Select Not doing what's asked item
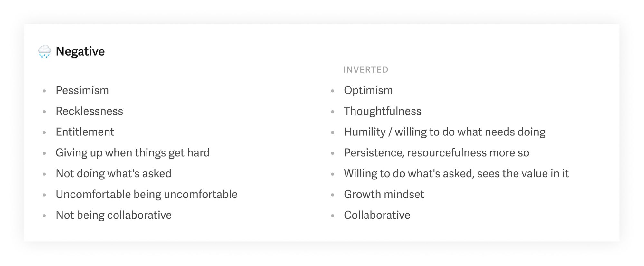 [x=113, y=174]
